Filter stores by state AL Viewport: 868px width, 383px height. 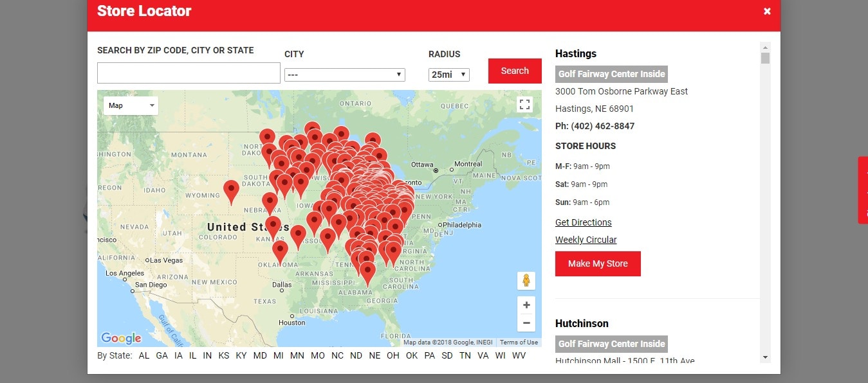[144, 355]
